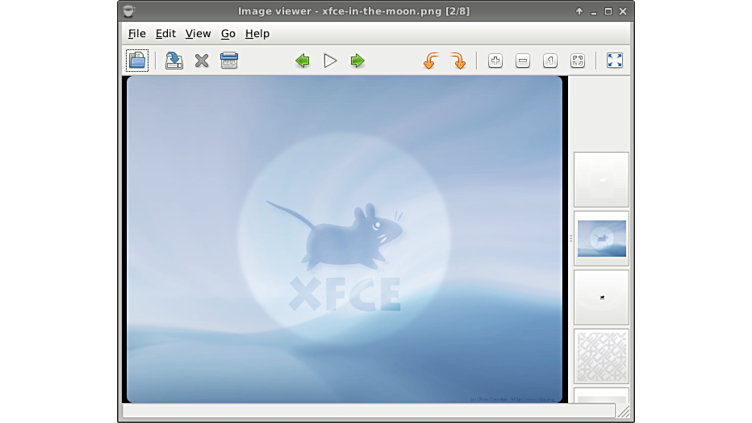Zoom out using the minus icon

click(522, 61)
